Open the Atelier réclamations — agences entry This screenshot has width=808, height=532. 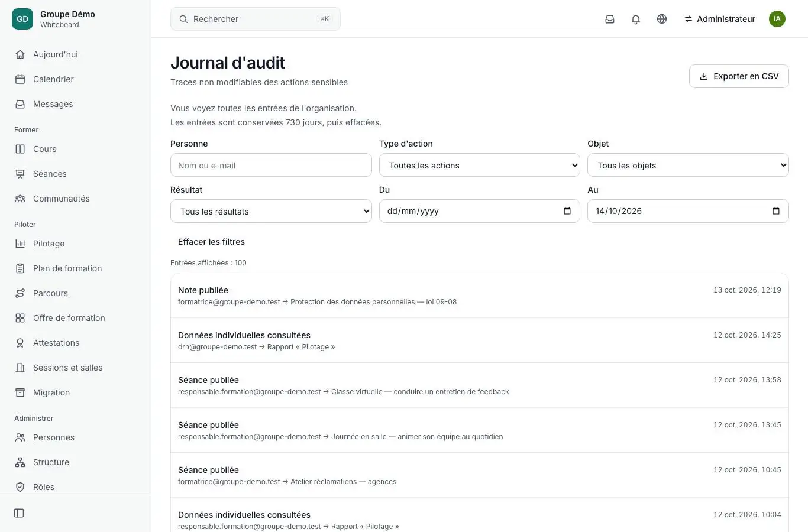pos(480,475)
